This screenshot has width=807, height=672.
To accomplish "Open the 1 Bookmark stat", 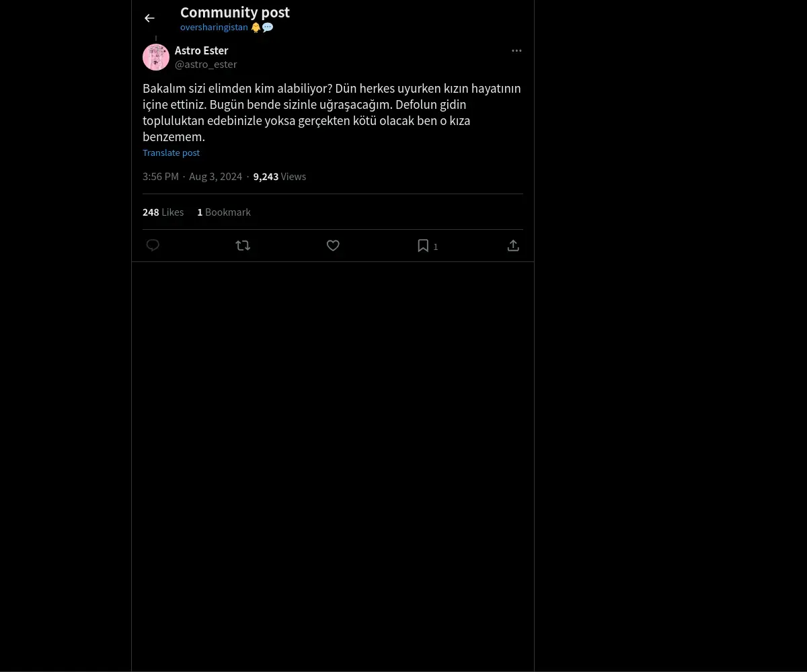I will pos(223,212).
